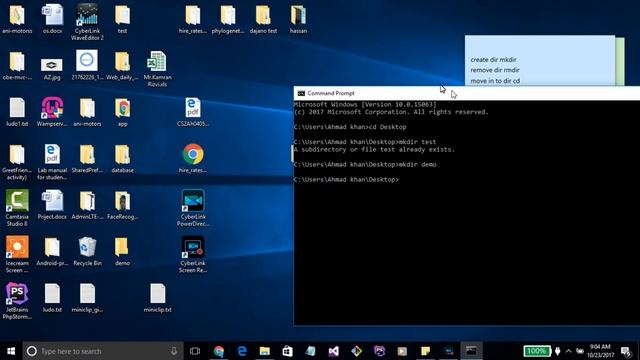Click the Command Prompt title bar
Image resolution: width=640 pixels, height=360 pixels.
(x=467, y=93)
